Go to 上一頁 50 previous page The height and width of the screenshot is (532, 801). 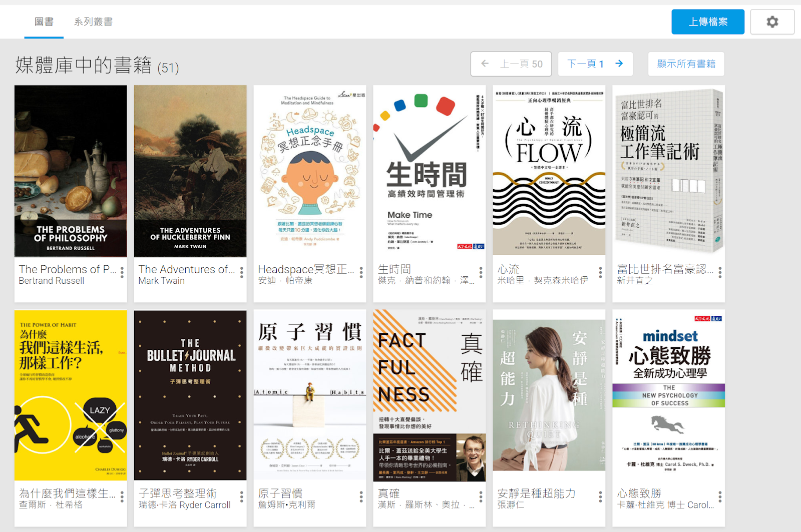pyautogui.click(x=511, y=64)
